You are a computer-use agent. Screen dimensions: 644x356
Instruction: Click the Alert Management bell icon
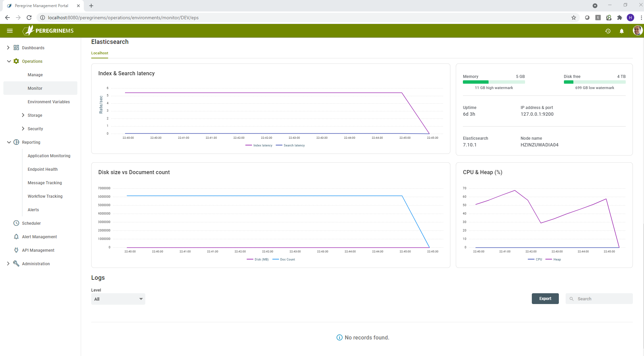tap(16, 237)
